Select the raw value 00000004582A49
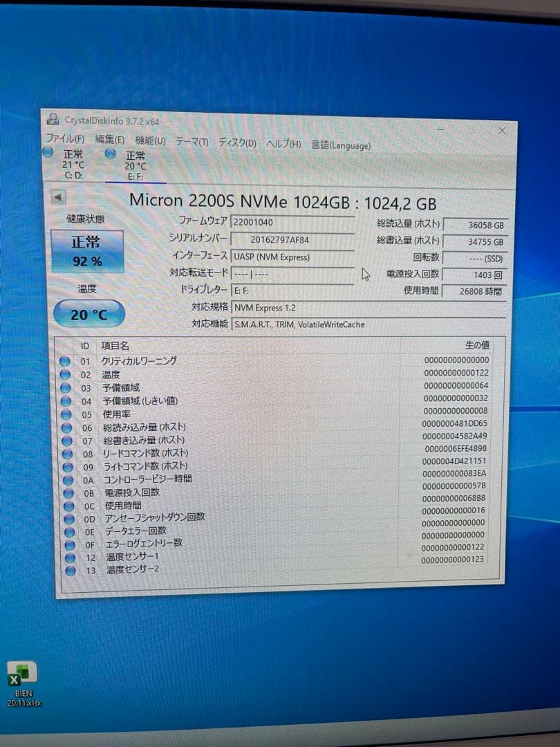560x747 pixels. click(x=454, y=436)
